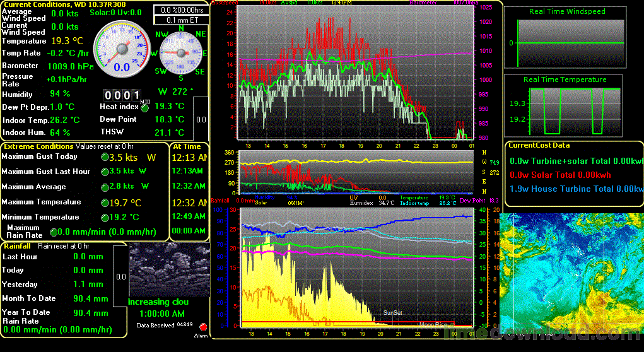Screen dimensions: 644x352
Task: Click the Temperature reading 19.3 °C
Action: tap(67, 40)
